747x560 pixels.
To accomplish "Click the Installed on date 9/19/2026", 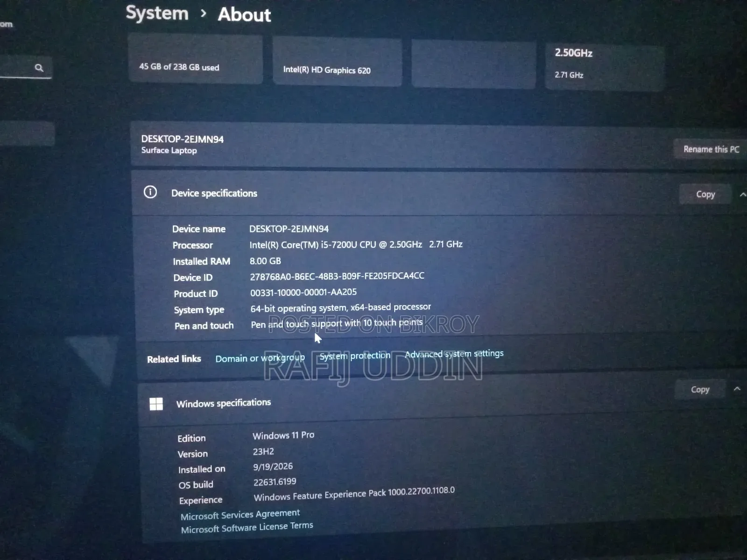I will click(273, 467).
